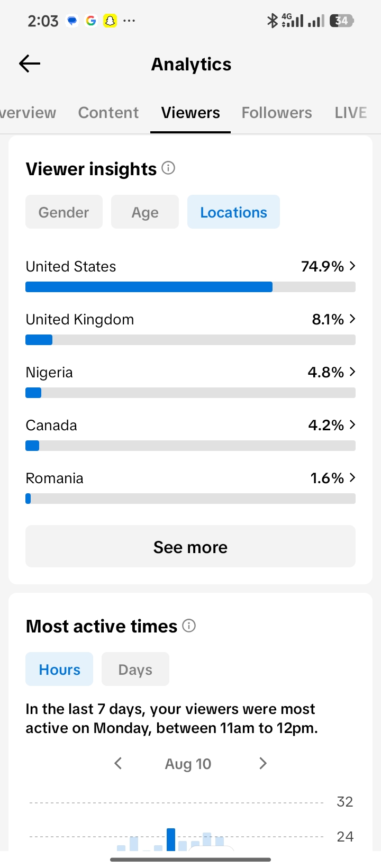Tap the highlighted bar in activity chart
This screenshot has width=381, height=868.
click(171, 839)
